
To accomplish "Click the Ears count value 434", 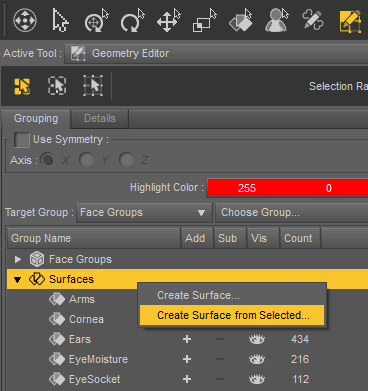I will click(300, 339).
